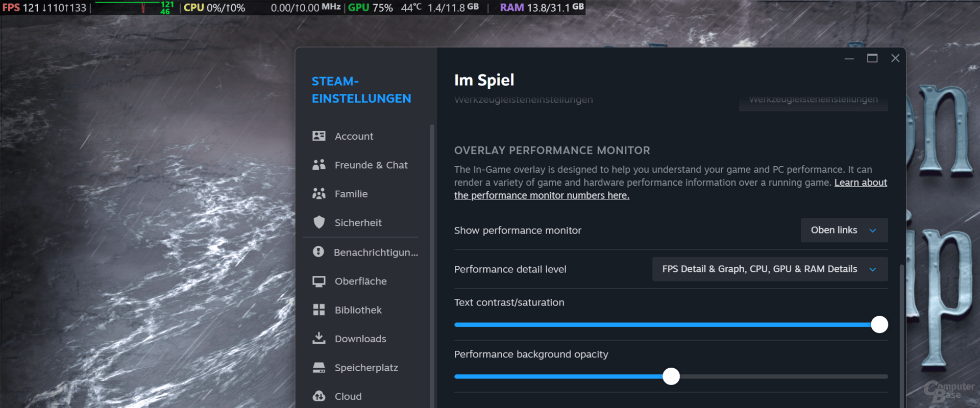The height and width of the screenshot is (408, 980).
Task: Close the Steam settings window
Action: (895, 58)
